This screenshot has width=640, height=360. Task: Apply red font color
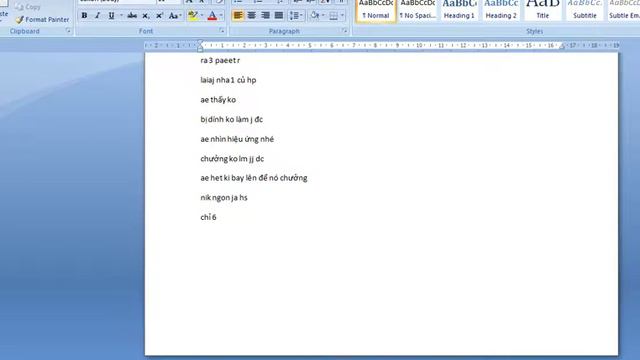[x=212, y=16]
